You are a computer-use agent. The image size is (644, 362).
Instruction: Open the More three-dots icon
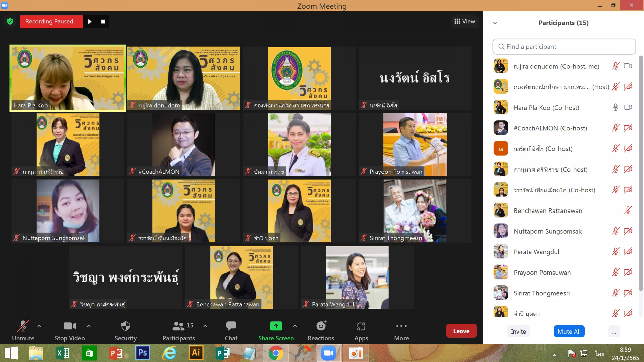tap(401, 326)
